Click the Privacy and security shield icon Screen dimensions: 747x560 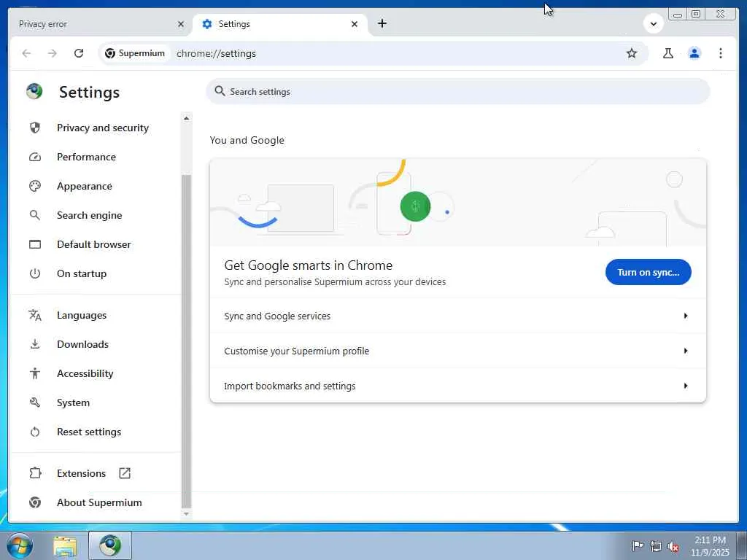tap(35, 128)
